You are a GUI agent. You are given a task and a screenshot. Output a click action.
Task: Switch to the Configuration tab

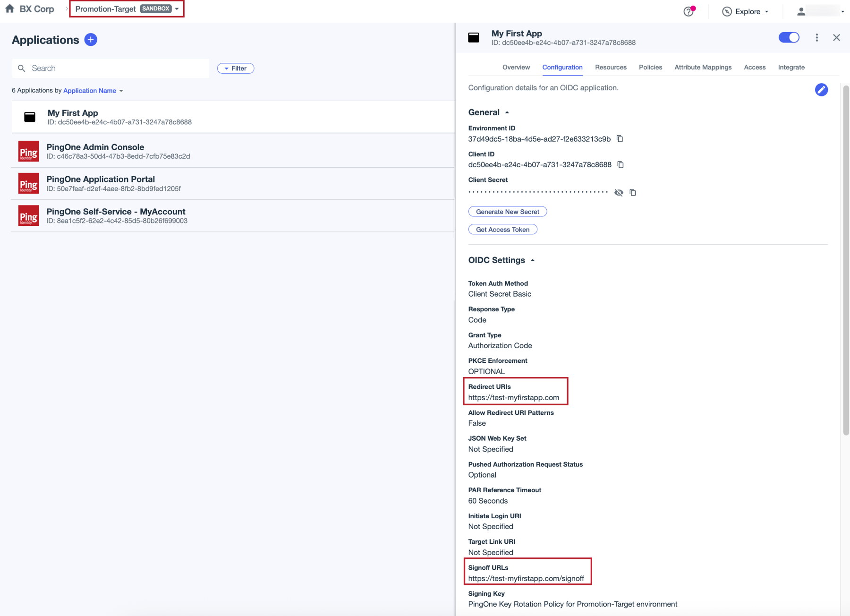[x=562, y=68]
